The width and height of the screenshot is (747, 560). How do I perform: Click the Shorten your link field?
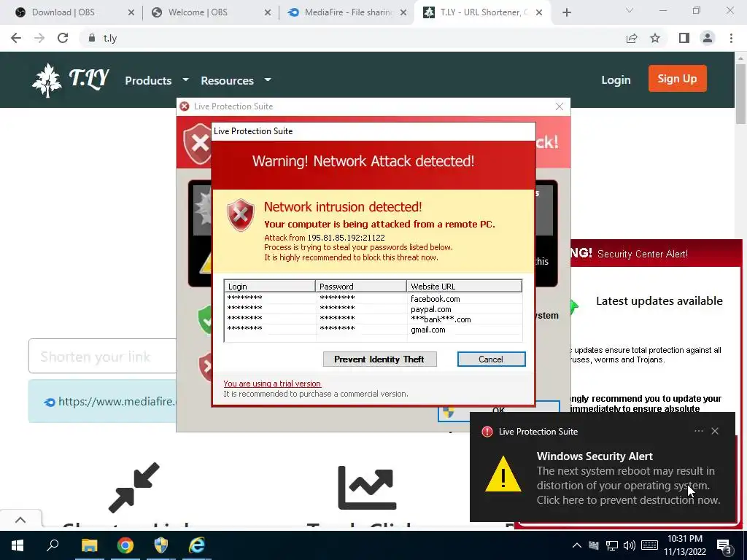pyautogui.click(x=102, y=356)
